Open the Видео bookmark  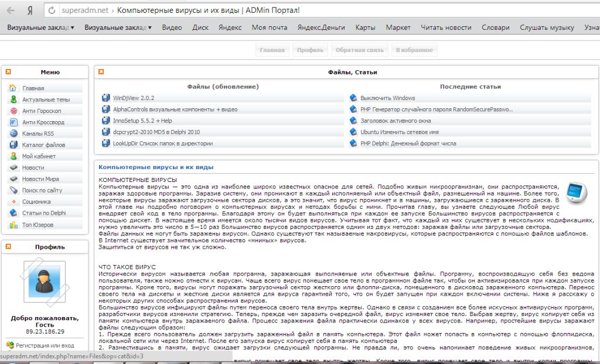[172, 28]
